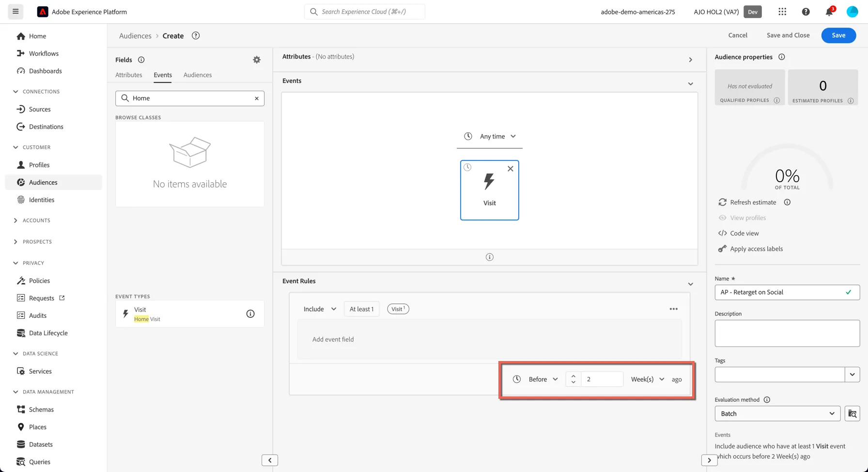This screenshot has width=868, height=472.
Task: Cancel audience creation
Action: 738,35
